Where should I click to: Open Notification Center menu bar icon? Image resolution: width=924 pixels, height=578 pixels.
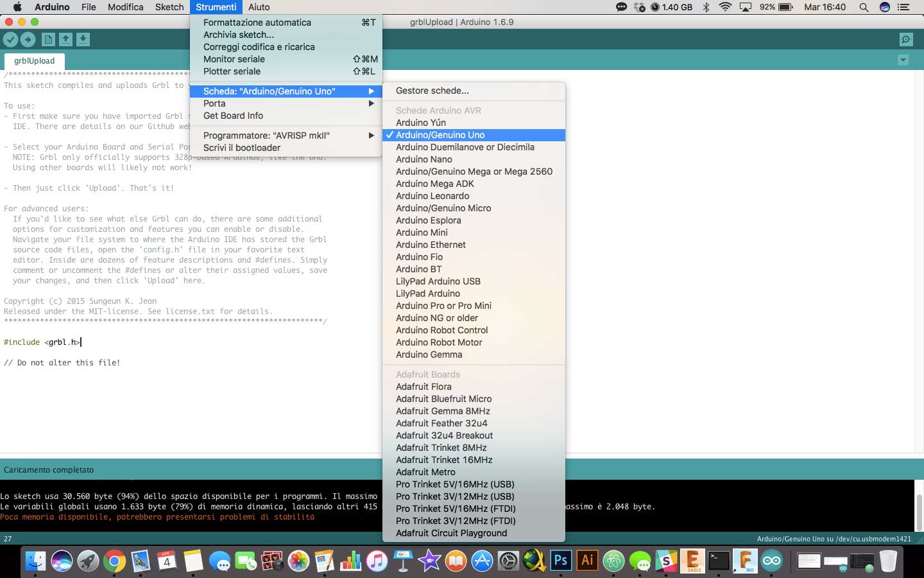point(903,7)
